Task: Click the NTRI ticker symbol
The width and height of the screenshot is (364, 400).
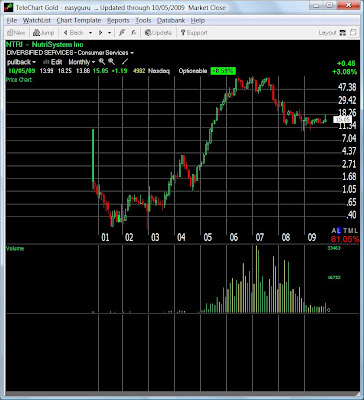Action: (x=14, y=45)
